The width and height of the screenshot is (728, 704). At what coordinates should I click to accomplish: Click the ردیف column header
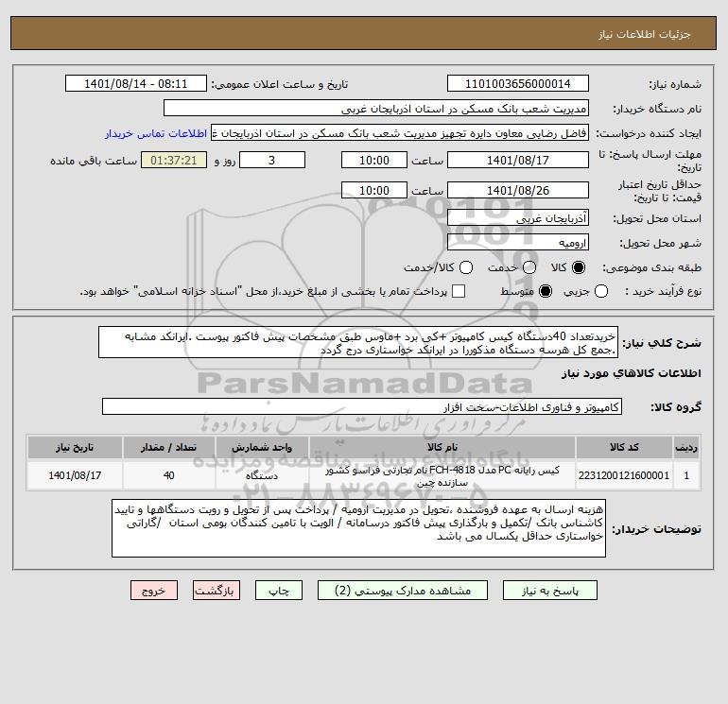point(686,447)
